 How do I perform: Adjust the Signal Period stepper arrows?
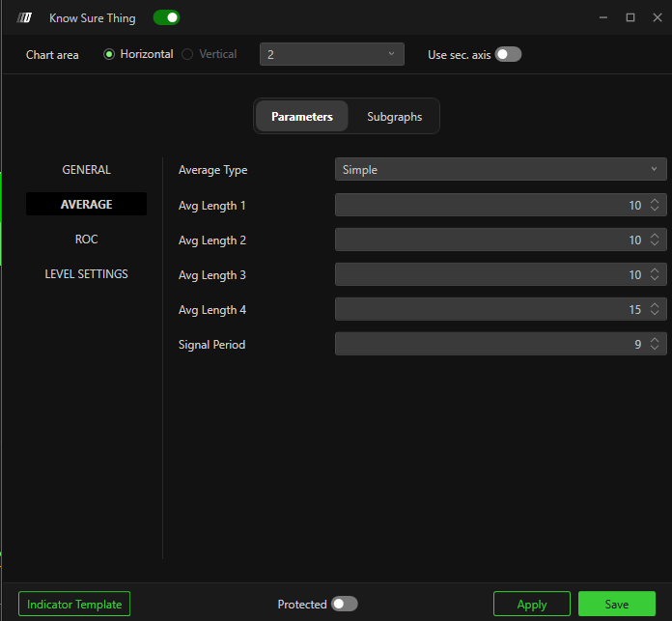point(655,344)
